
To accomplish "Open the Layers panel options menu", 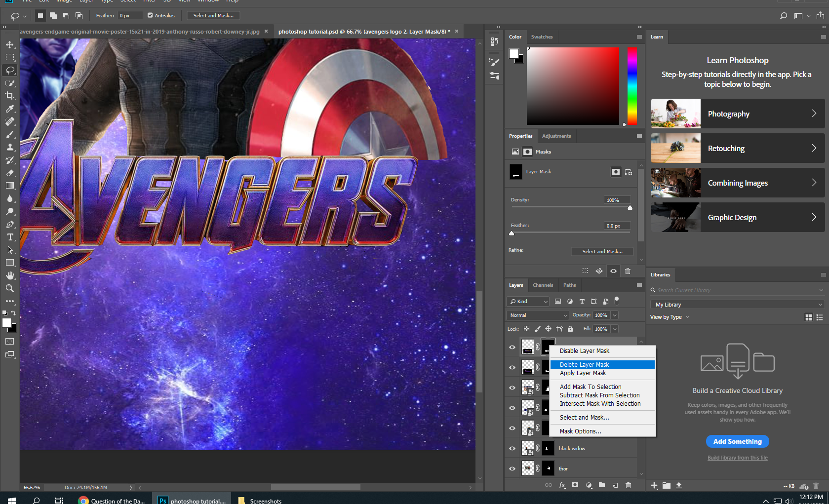I will [639, 285].
